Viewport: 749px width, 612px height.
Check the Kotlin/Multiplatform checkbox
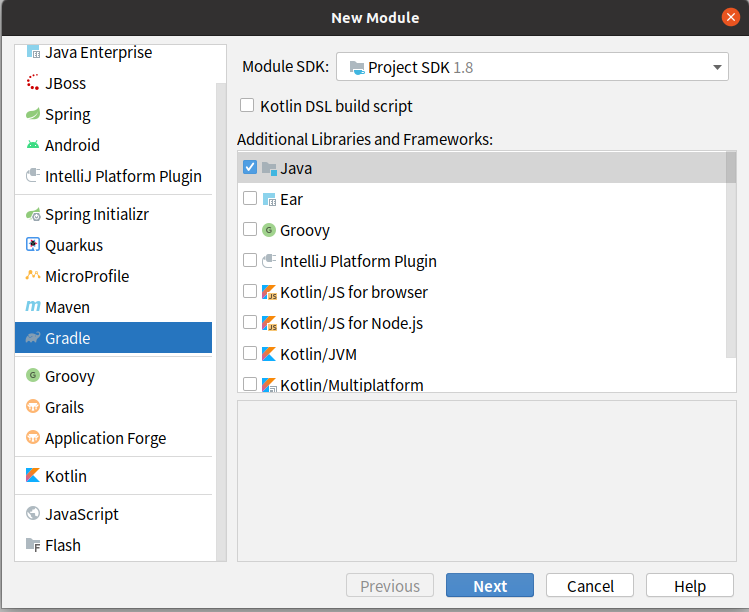click(250, 384)
